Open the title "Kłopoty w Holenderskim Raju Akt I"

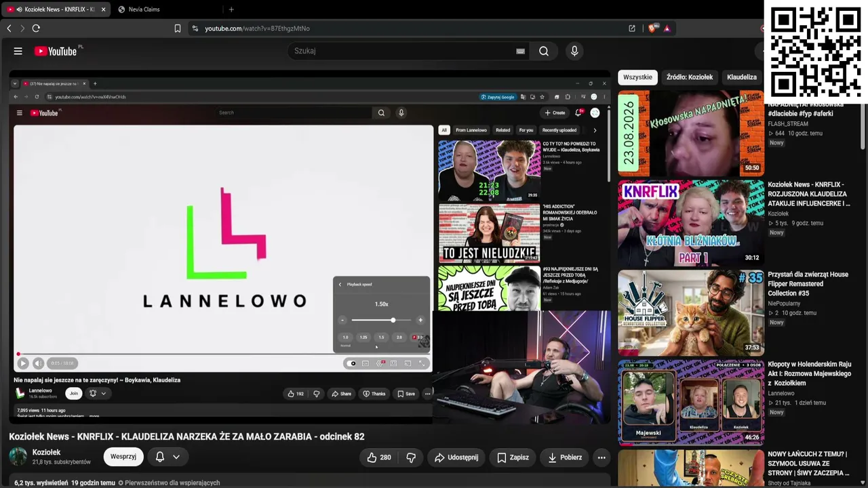810,373
